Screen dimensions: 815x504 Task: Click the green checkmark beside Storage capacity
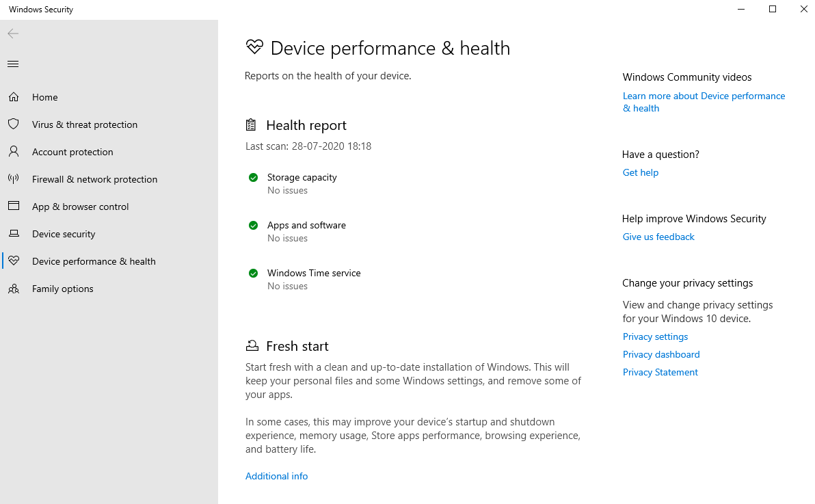(253, 177)
